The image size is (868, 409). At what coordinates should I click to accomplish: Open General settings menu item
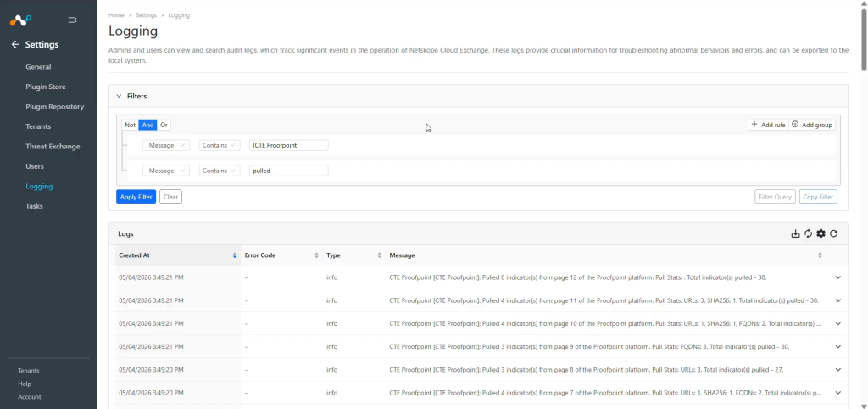(x=38, y=67)
